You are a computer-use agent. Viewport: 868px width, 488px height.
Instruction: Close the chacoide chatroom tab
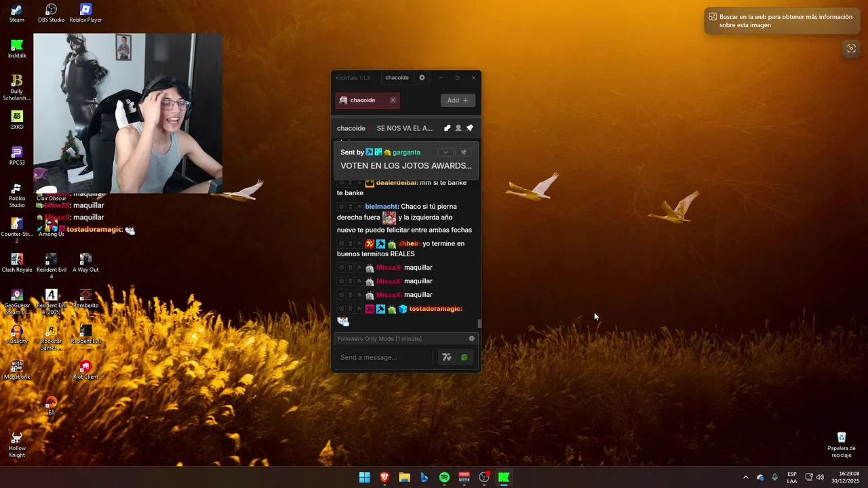(x=393, y=100)
